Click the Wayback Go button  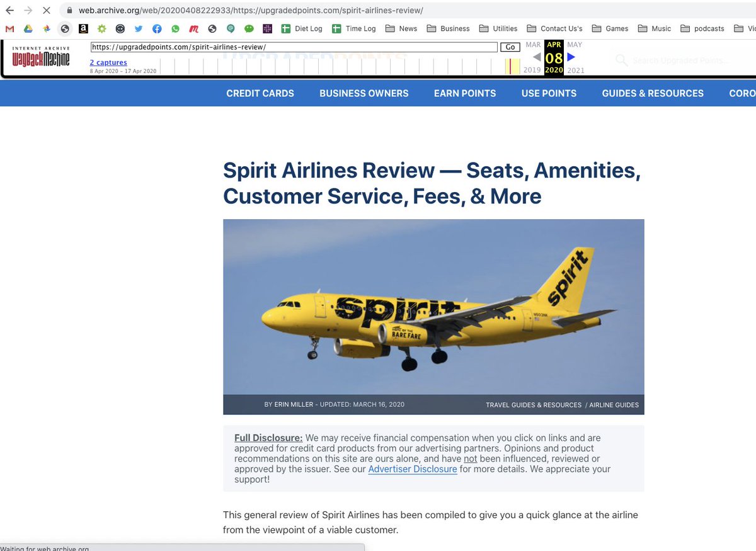(x=510, y=47)
